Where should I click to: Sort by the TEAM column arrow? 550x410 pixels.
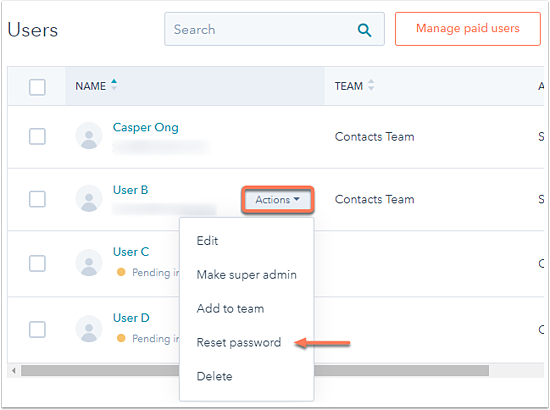coord(371,85)
